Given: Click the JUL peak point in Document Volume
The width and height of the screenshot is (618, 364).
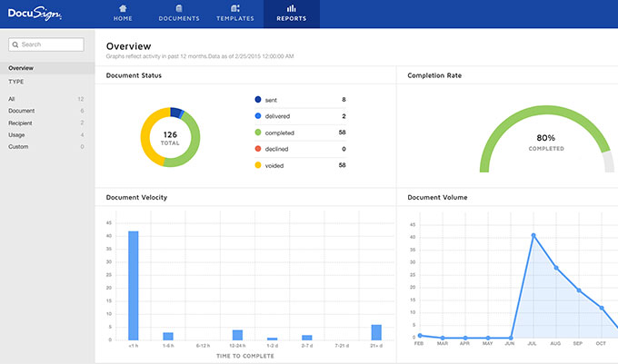Looking at the screenshot, I should pyautogui.click(x=533, y=235).
